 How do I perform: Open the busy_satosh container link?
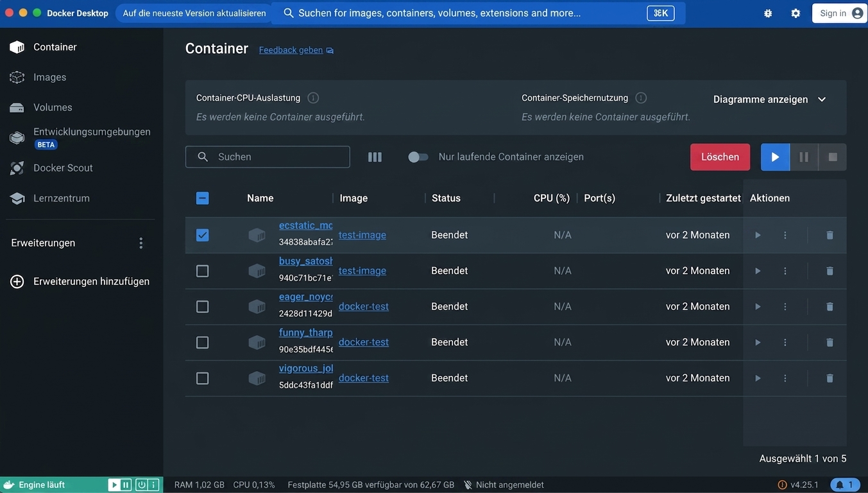(x=306, y=261)
